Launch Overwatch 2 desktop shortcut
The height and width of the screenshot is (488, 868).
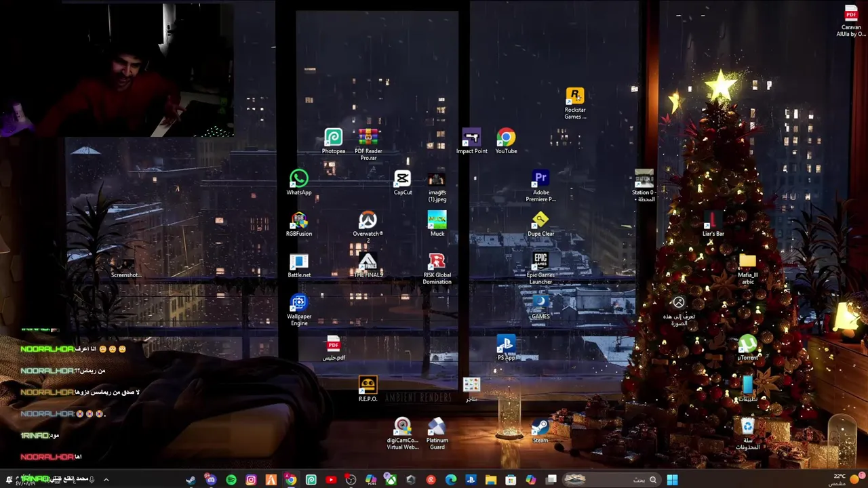[368, 227]
